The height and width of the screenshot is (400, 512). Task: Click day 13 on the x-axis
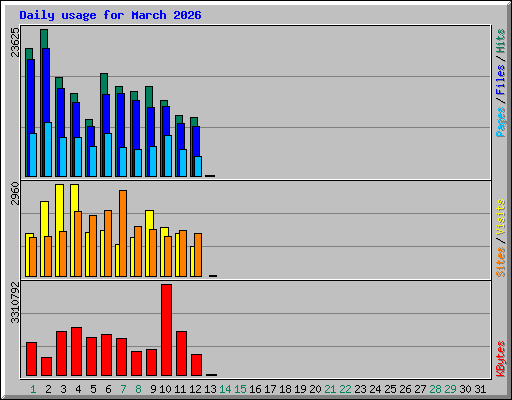210,389
